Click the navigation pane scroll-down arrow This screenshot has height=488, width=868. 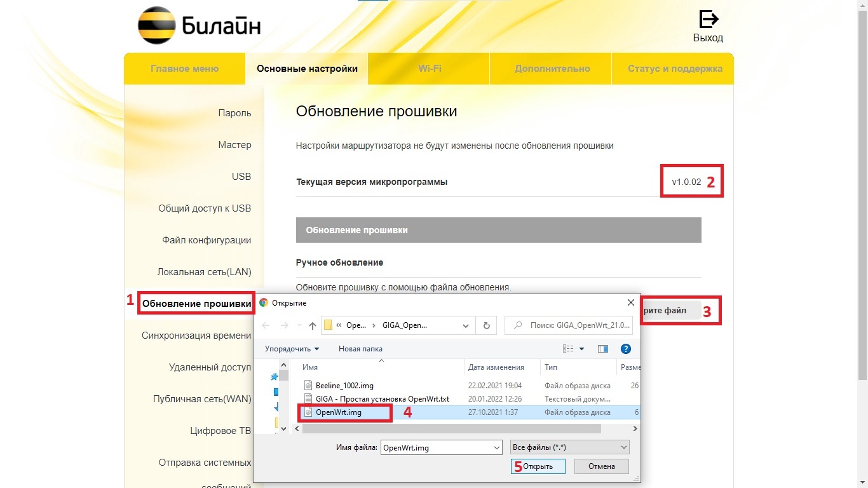click(285, 428)
